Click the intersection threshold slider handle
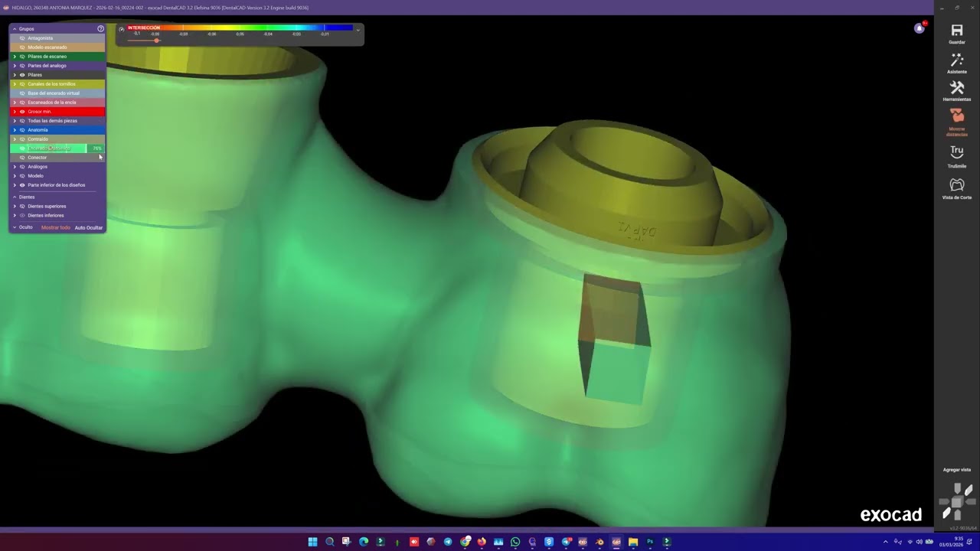 click(x=156, y=41)
